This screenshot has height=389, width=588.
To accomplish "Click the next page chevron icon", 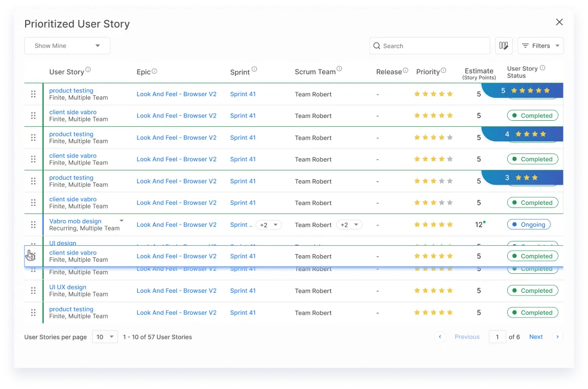I will pyautogui.click(x=557, y=337).
